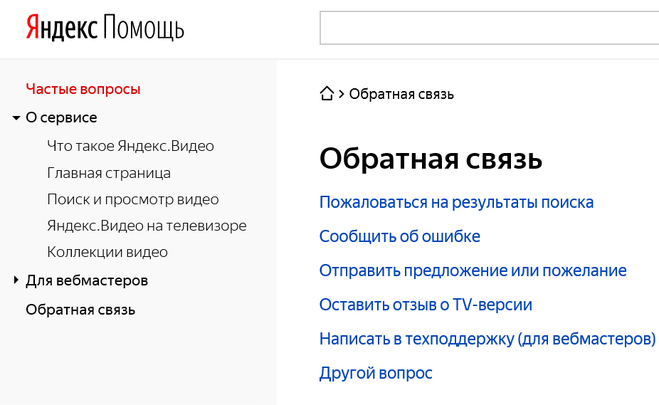Click the home icon in the breadcrumb

click(x=327, y=93)
